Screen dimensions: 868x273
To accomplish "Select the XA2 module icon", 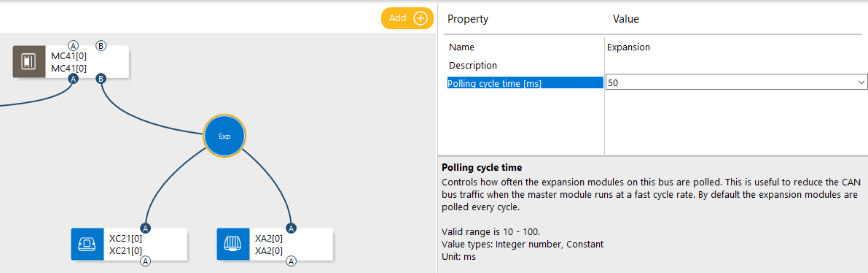I will [x=232, y=244].
